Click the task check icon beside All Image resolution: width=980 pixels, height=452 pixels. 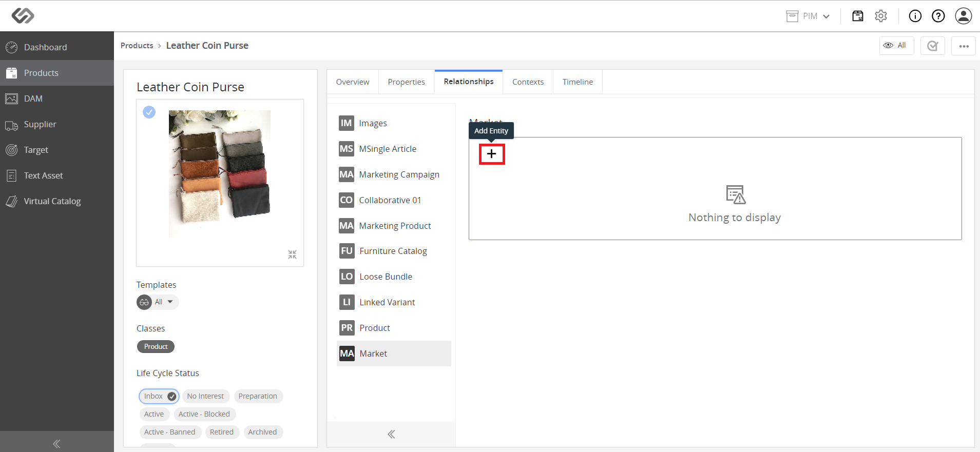[x=933, y=46]
